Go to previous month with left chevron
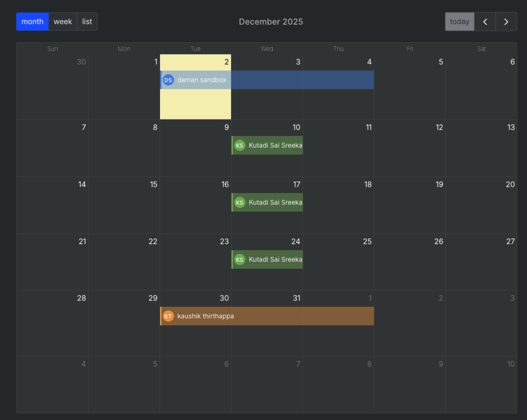The width and height of the screenshot is (527, 420). click(485, 22)
